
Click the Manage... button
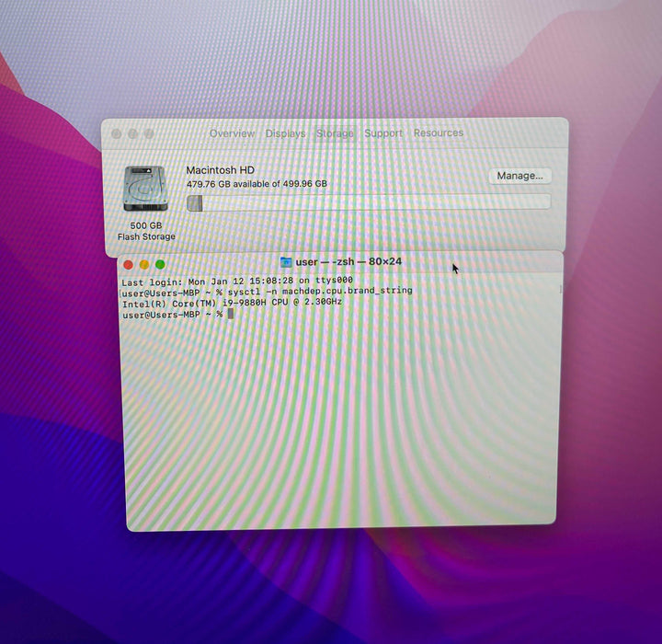pyautogui.click(x=519, y=176)
